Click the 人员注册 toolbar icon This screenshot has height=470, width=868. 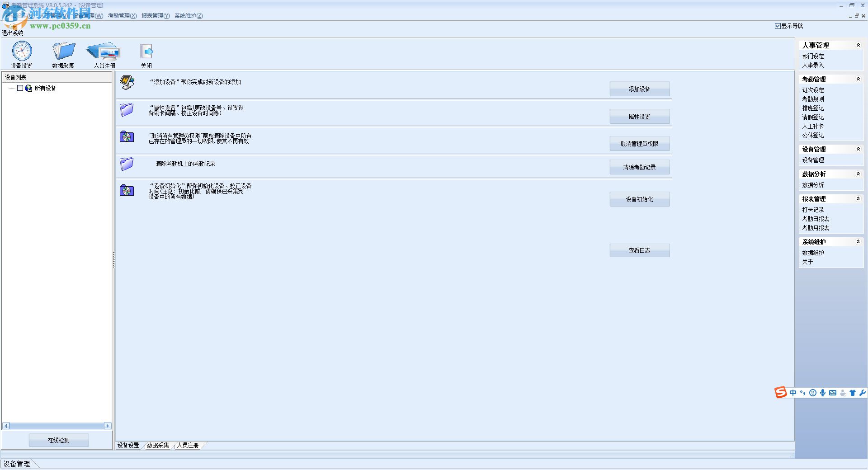click(104, 52)
